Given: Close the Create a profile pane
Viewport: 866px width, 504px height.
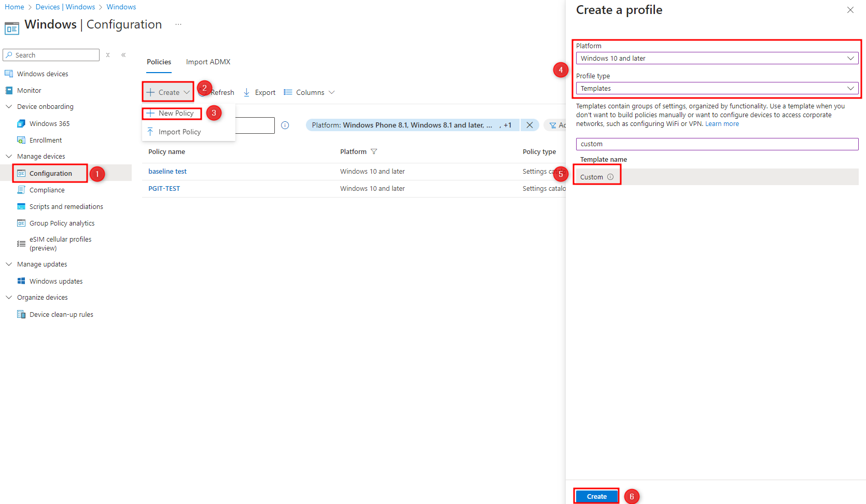Looking at the screenshot, I should click(x=850, y=10).
